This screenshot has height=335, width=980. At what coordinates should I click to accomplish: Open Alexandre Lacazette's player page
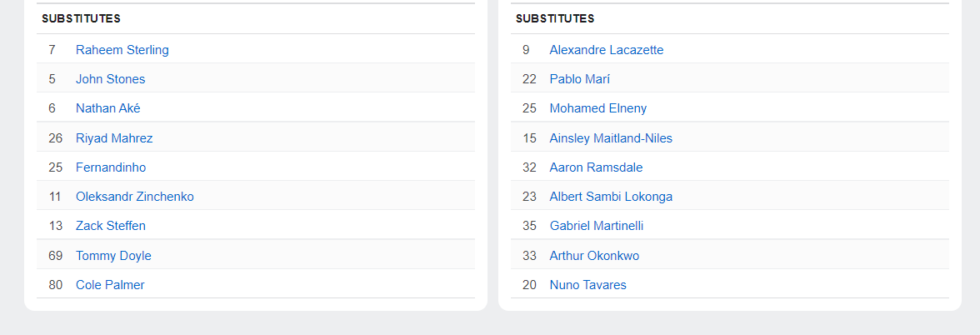tap(606, 50)
